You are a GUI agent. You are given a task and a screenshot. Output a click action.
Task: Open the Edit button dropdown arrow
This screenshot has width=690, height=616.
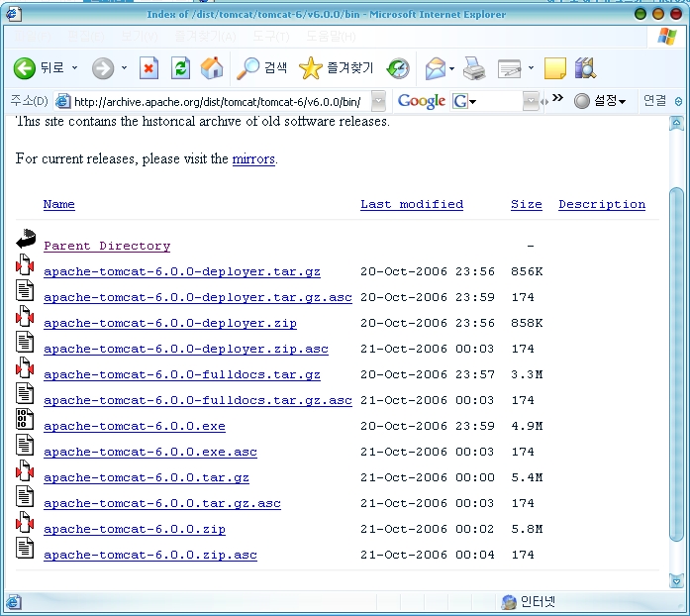[531, 68]
